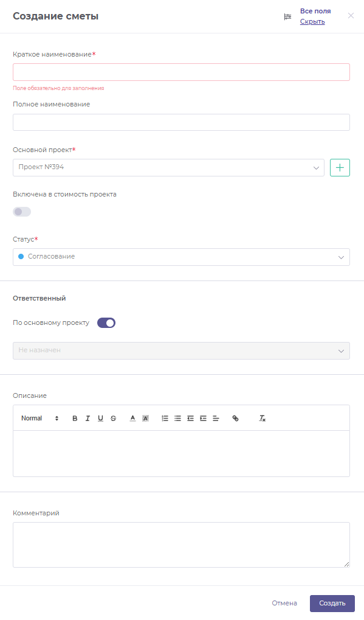The width and height of the screenshot is (364, 620).
Task: Apply strikethrough formatting in editor
Action: tap(113, 419)
